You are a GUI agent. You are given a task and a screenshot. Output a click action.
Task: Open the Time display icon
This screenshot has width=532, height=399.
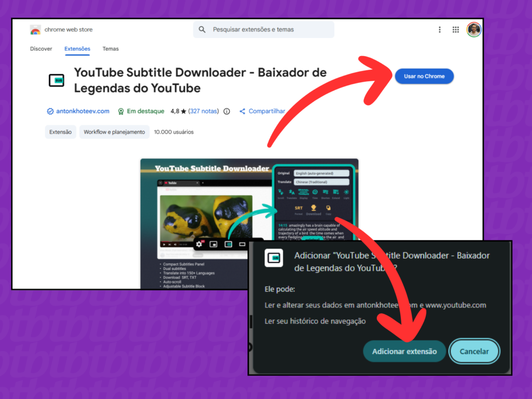315,192
